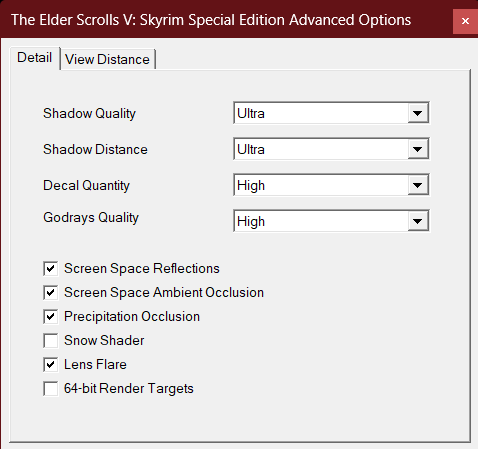Enable the Snow Shader checkbox
The height and width of the screenshot is (449, 478).
click(51, 340)
